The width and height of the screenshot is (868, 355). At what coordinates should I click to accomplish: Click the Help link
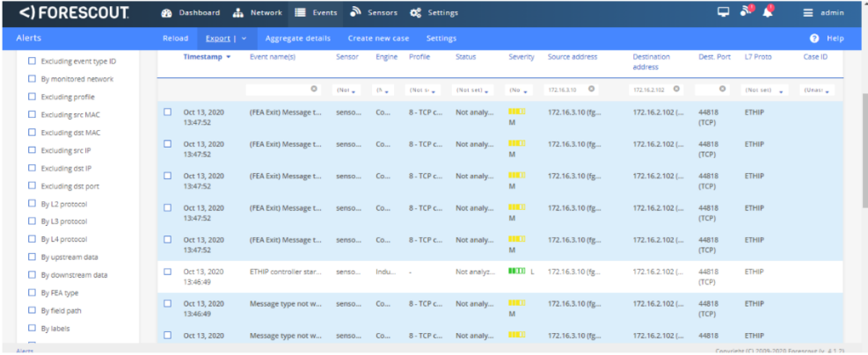click(x=835, y=38)
